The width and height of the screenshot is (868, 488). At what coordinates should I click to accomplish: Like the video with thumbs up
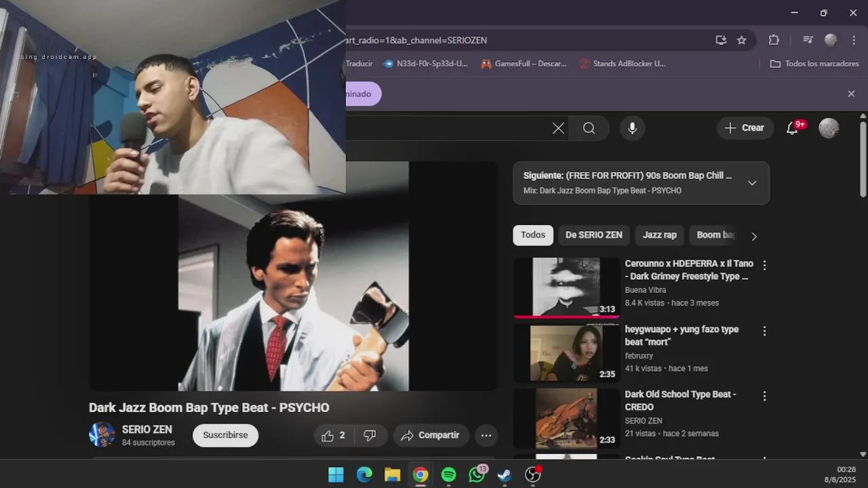coord(334,436)
